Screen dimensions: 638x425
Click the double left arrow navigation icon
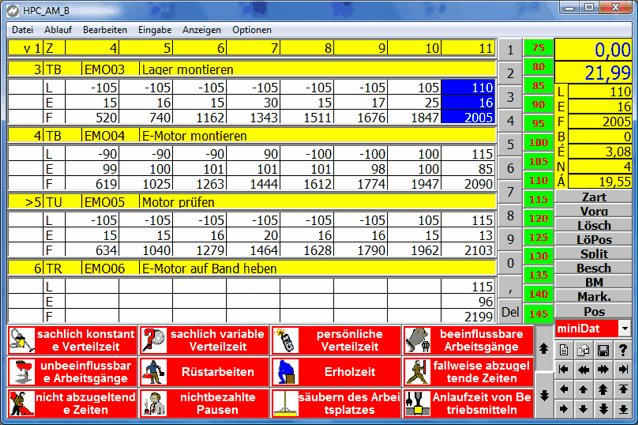[584, 370]
